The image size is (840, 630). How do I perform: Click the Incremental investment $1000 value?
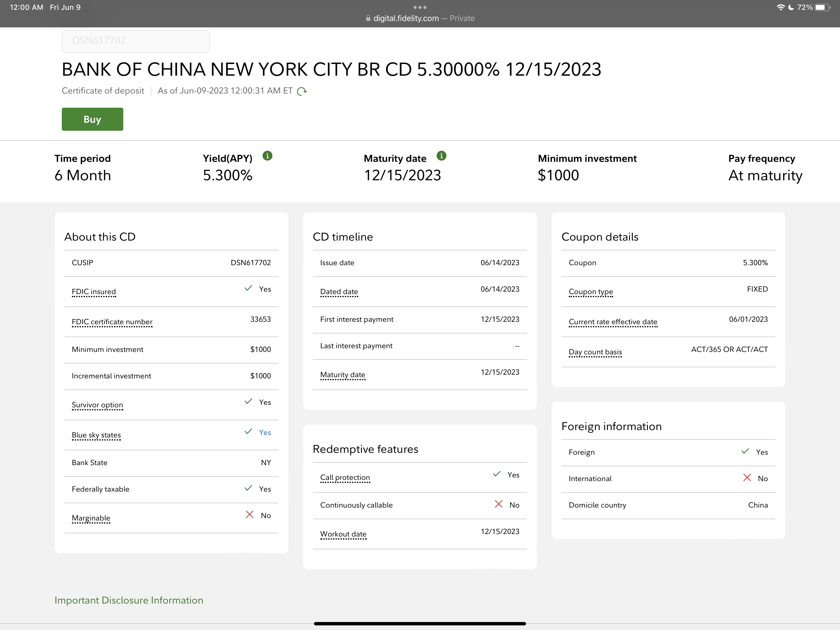pos(260,376)
